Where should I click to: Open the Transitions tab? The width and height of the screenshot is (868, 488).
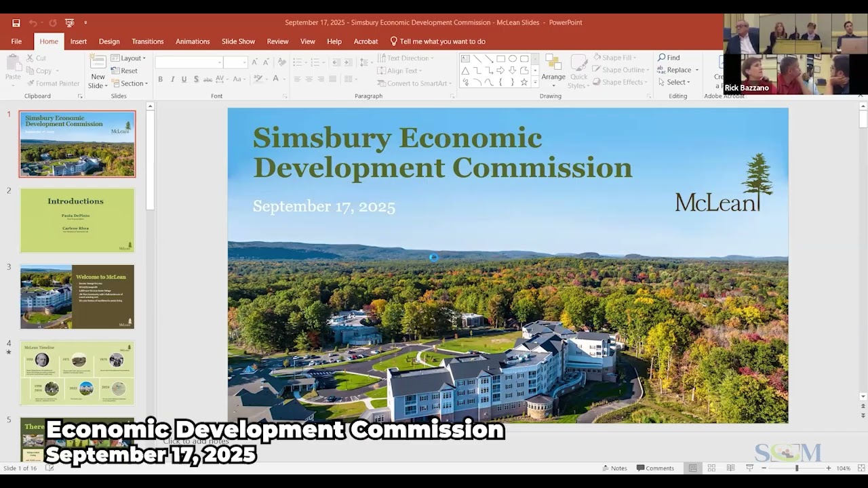(x=147, y=41)
